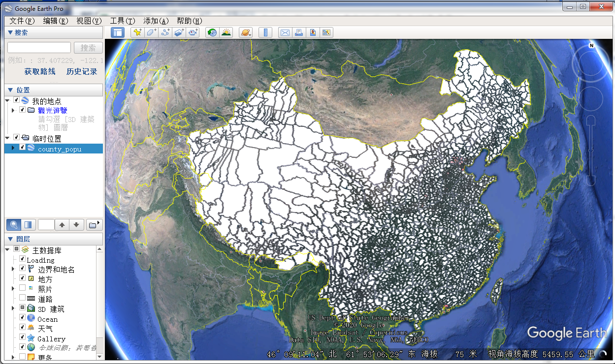Open the Ruler measurement tool
615x364 pixels.
pos(265,32)
